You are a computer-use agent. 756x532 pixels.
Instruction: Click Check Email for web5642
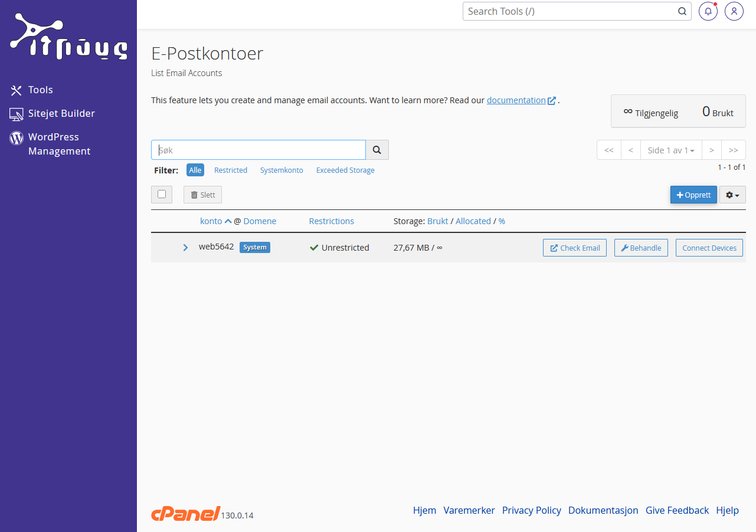[574, 248]
